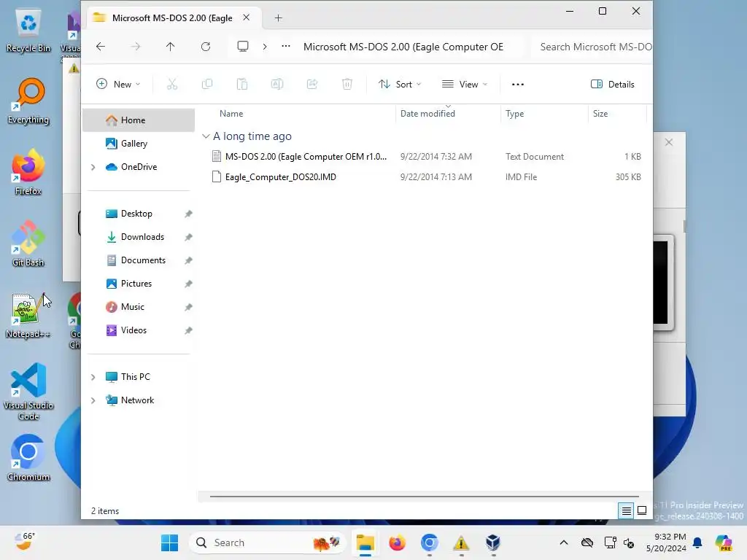Open Firefox from the taskbar
747x560 pixels.
[398, 542]
